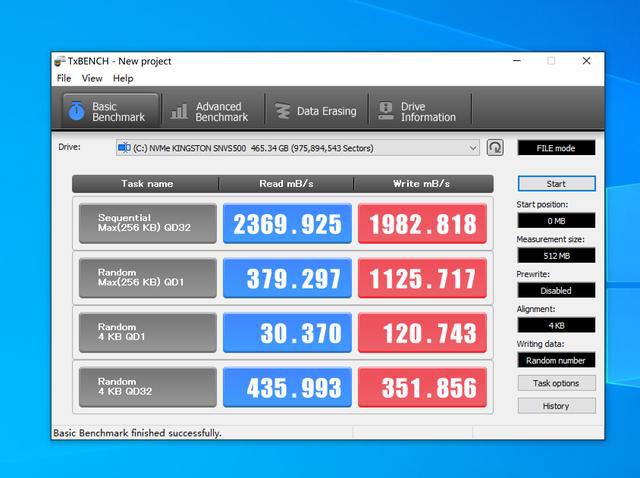Click the Random 4 KB QD1 task
640x478 pixels.
tap(148, 332)
